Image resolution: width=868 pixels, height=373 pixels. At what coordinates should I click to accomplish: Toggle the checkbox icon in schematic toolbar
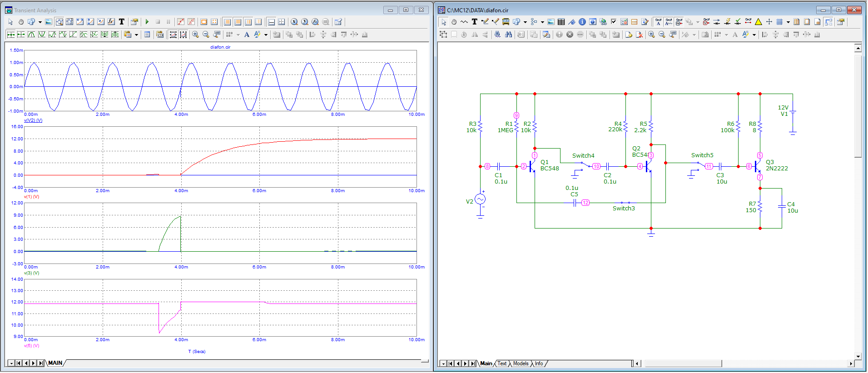point(613,22)
